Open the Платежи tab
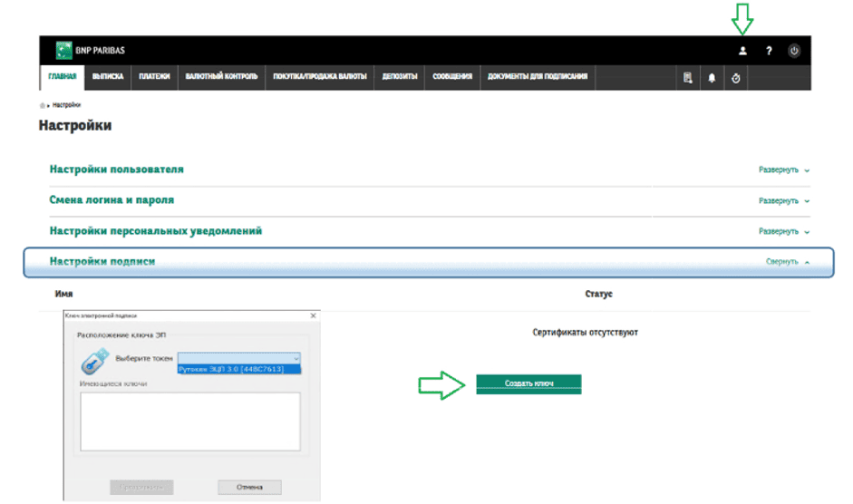The height and width of the screenshot is (504, 853). (154, 77)
